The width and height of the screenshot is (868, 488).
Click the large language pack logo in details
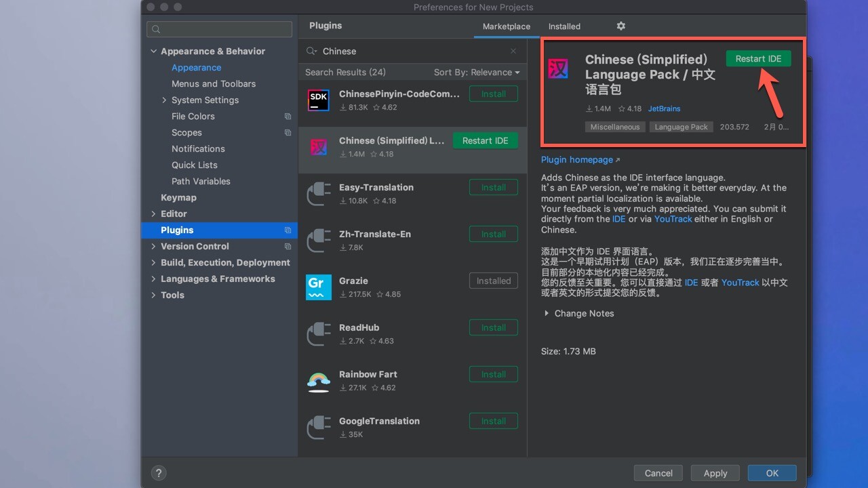coord(557,69)
